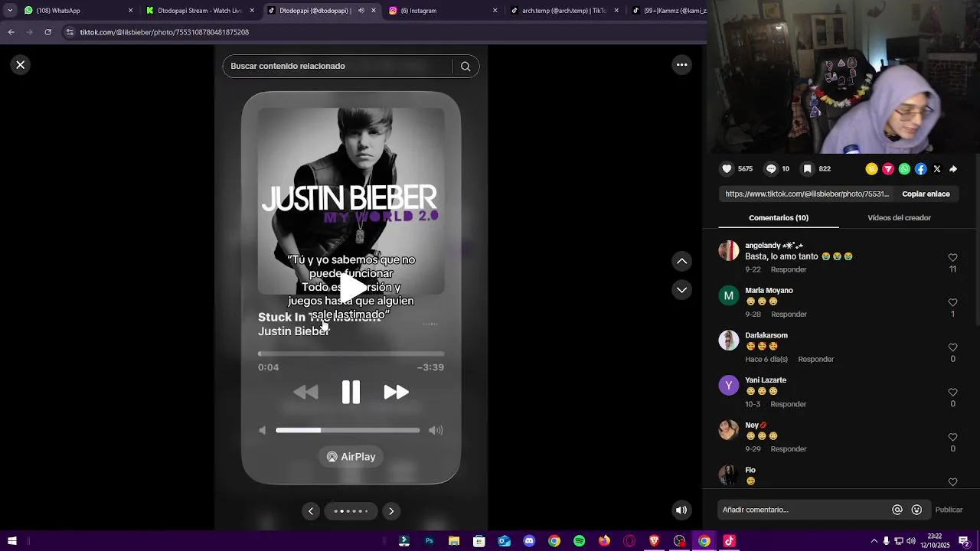Share via yellow repost icon
Screen dimensions: 980x551
[x=871, y=169]
